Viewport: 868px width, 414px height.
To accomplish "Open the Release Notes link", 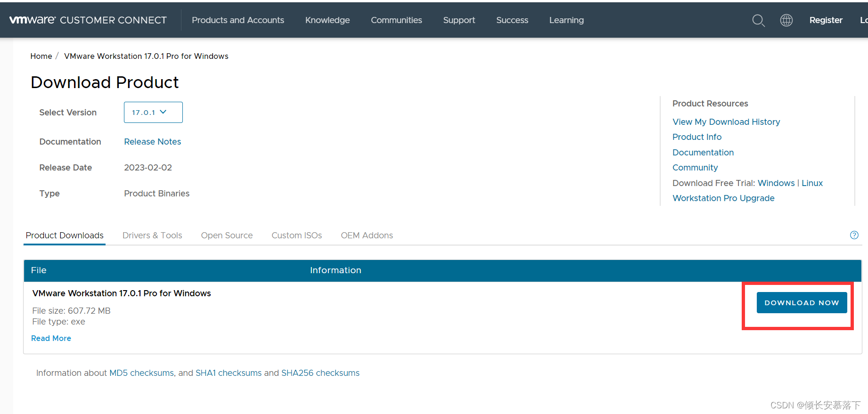I will [152, 142].
